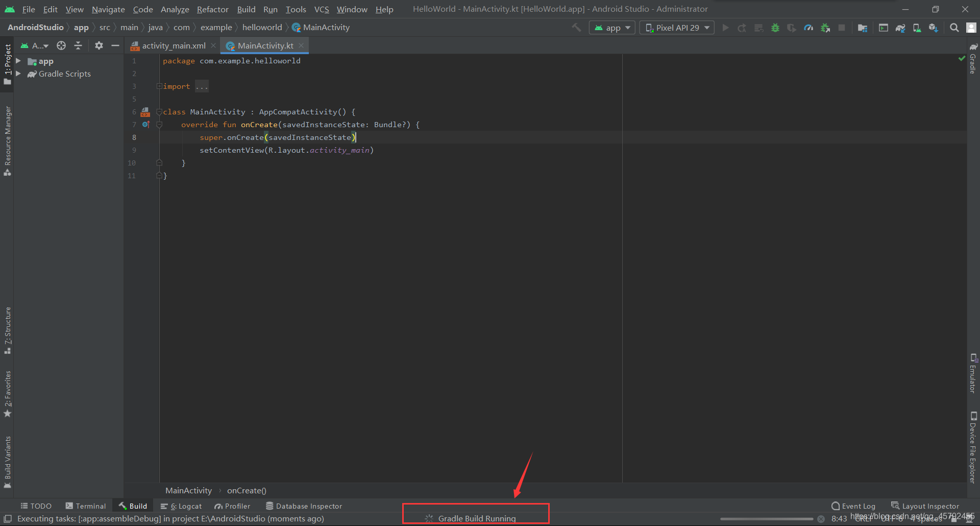Click the tool windows quick access icon in status bar
The height and width of the screenshot is (526, 980).
click(x=8, y=518)
